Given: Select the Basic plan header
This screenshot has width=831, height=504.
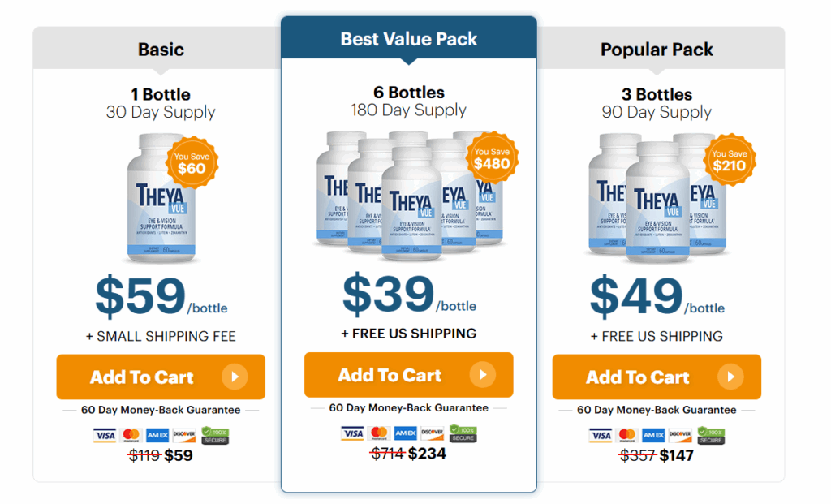Looking at the screenshot, I should coord(161,50).
